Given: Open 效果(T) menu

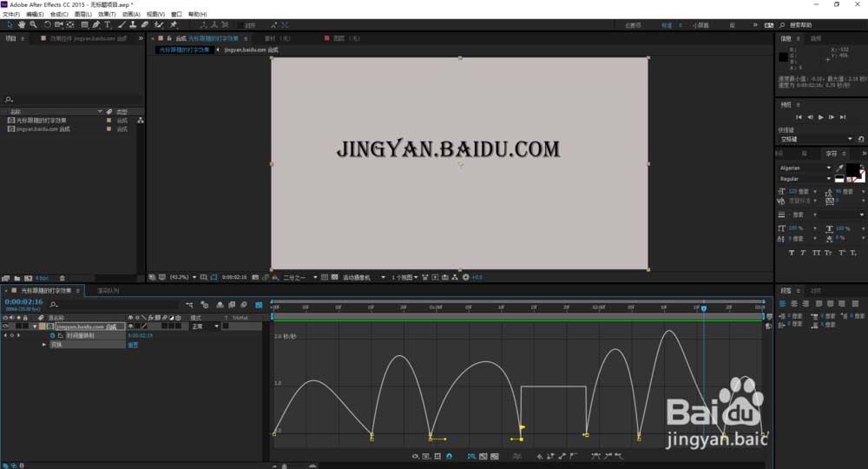Looking at the screenshot, I should point(107,15).
